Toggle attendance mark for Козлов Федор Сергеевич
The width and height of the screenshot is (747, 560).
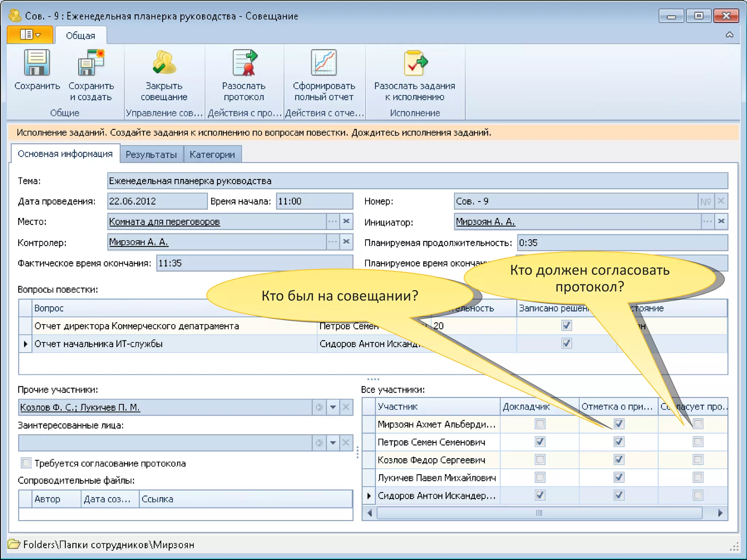619,460
